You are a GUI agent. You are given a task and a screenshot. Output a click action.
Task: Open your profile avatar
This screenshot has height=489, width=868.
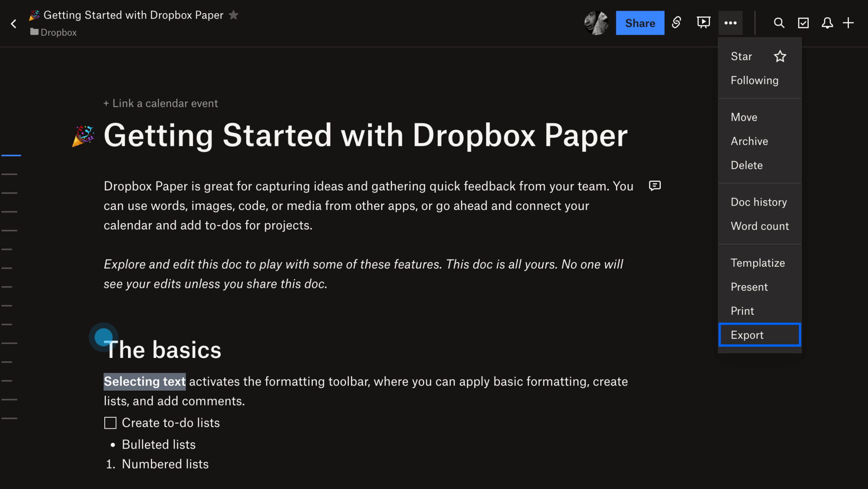click(597, 22)
